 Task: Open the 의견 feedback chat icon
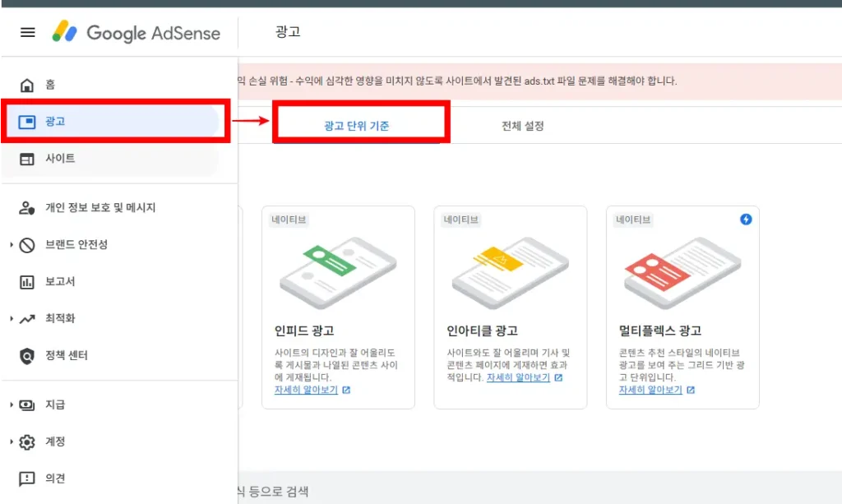tap(27, 479)
